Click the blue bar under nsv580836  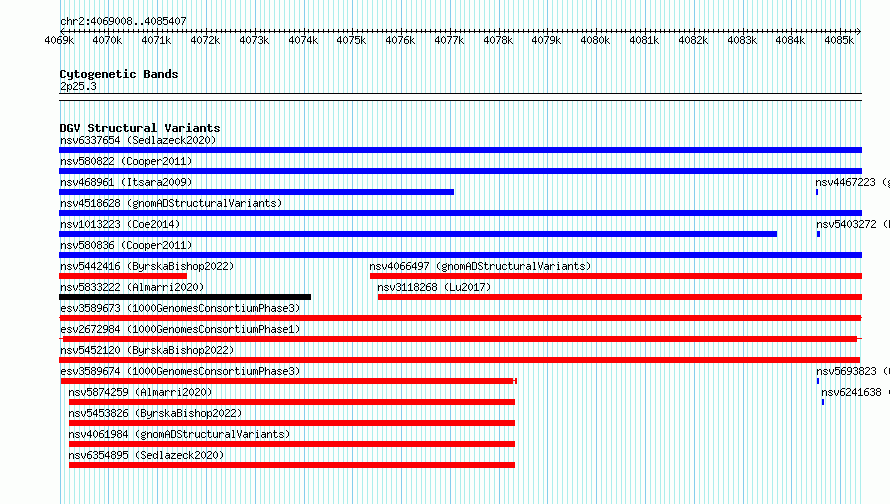click(x=460, y=255)
